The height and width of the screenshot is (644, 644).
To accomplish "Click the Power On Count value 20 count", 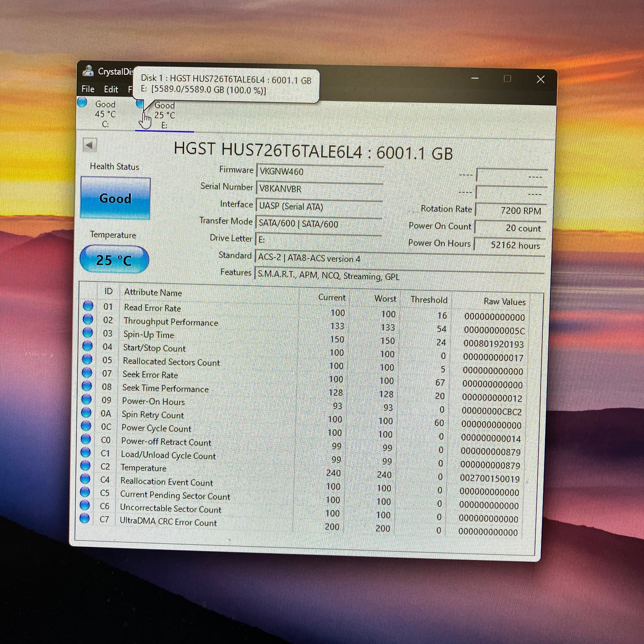I will coord(510,228).
